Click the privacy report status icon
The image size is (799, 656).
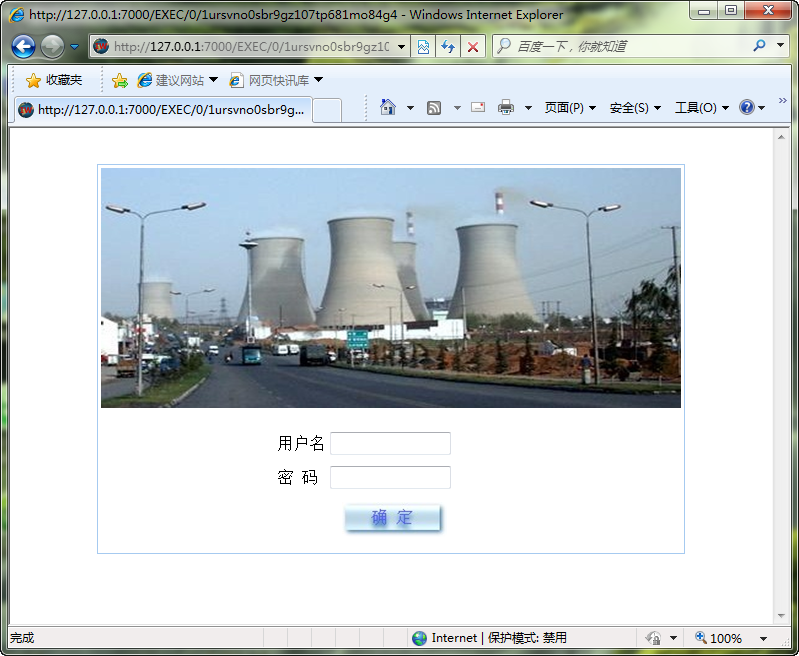653,638
